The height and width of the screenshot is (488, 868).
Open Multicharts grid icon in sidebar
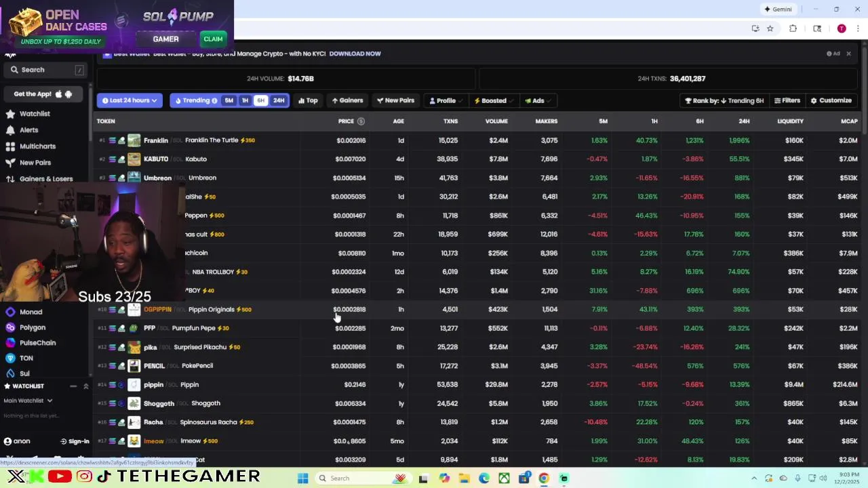point(10,146)
